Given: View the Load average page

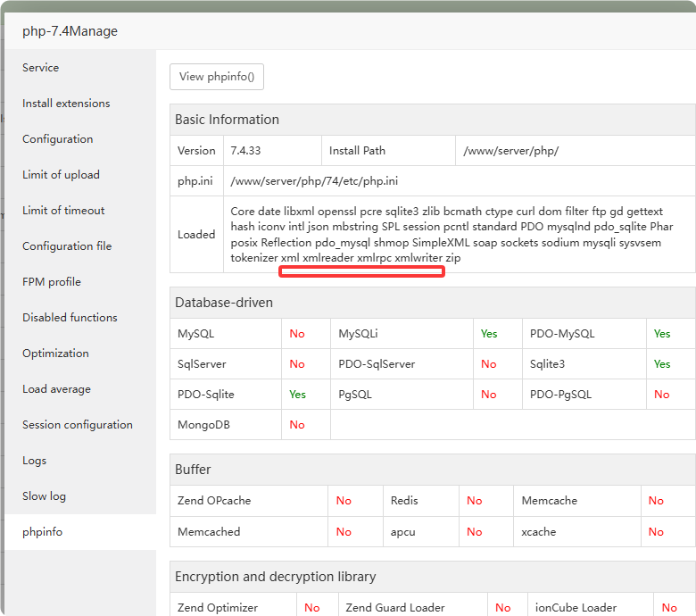Looking at the screenshot, I should [x=56, y=389].
